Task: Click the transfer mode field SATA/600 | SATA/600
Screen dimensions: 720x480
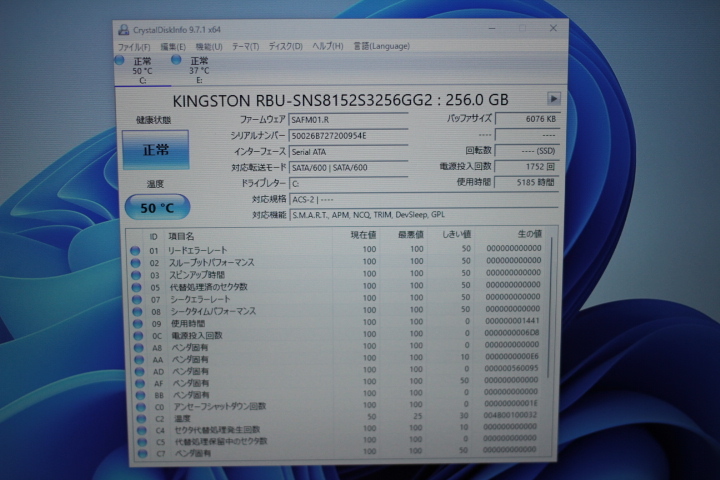Action: 348,168
